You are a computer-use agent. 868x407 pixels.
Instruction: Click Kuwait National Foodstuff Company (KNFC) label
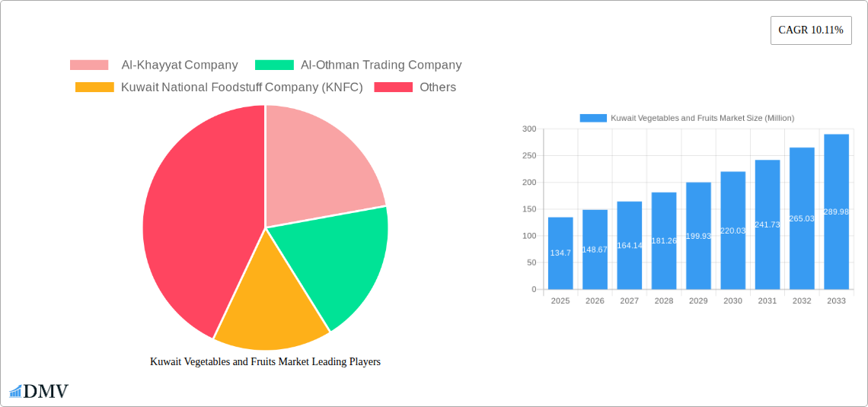click(x=242, y=87)
